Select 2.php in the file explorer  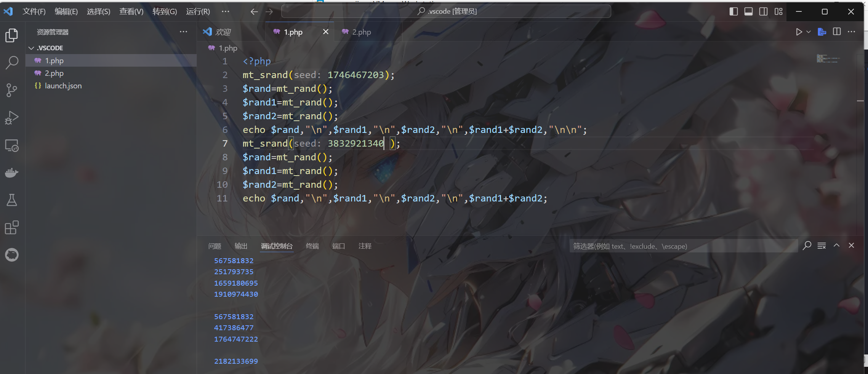[x=111, y=73]
